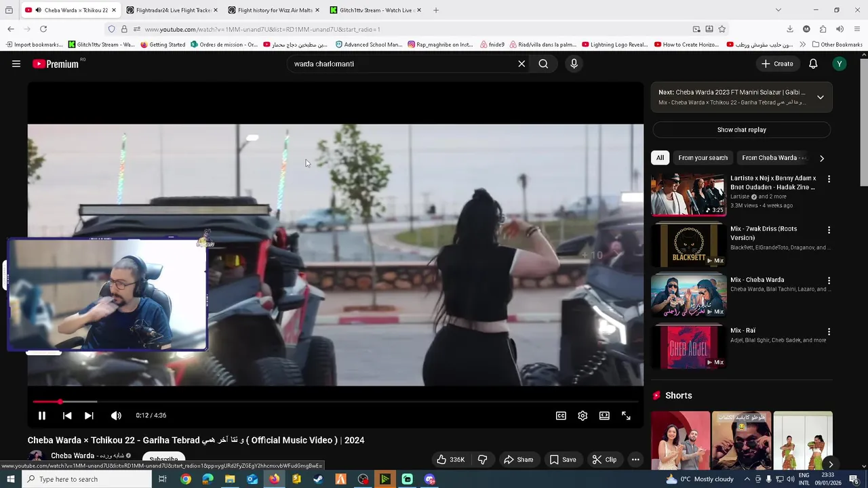Mute the playing Cheba Warda browser tab
Image resolution: width=868 pixels, height=488 pixels.
[x=37, y=10]
